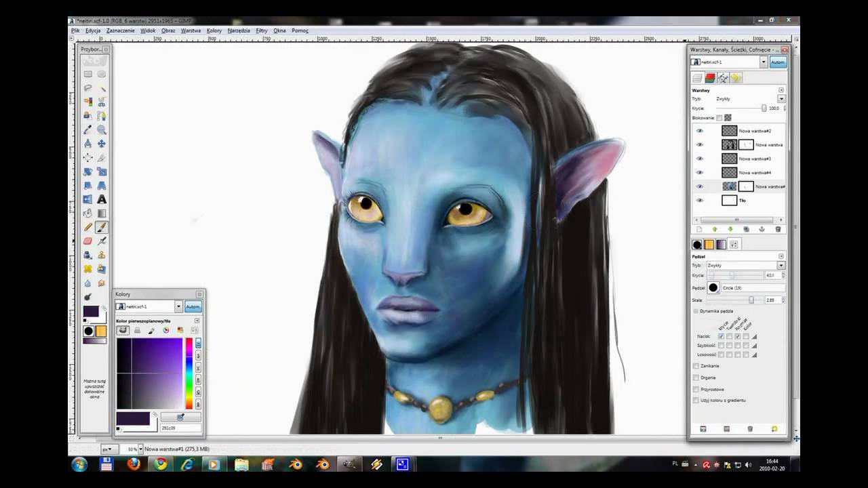Select the Heal tool

(x=87, y=269)
